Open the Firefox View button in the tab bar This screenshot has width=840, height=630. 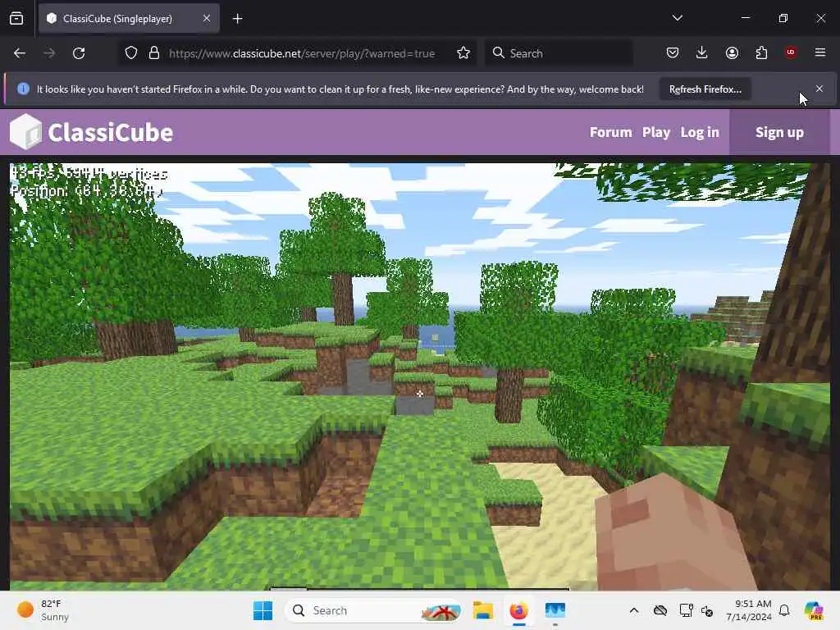16,19
